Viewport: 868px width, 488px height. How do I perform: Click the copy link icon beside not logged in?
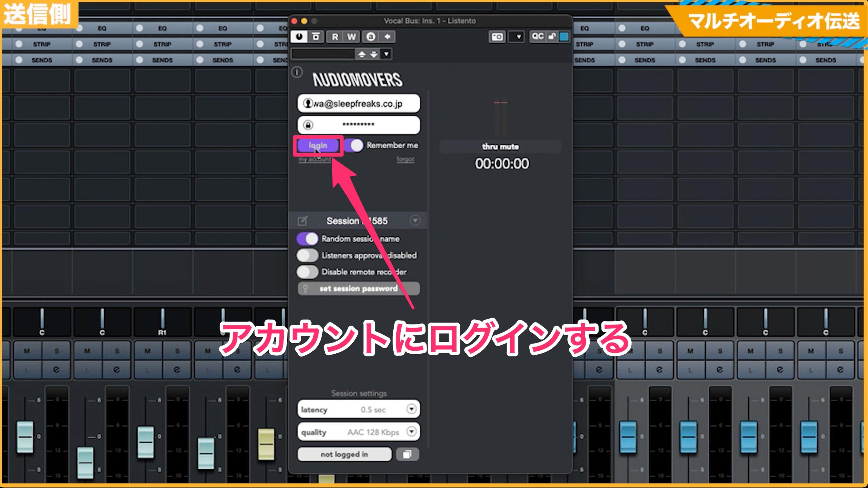[407, 454]
